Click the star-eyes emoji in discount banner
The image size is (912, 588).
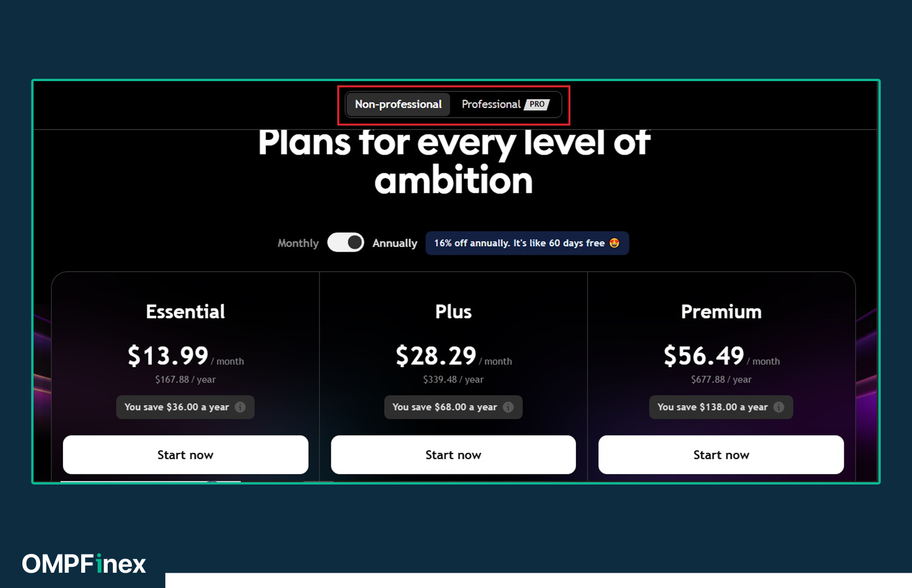coord(614,243)
